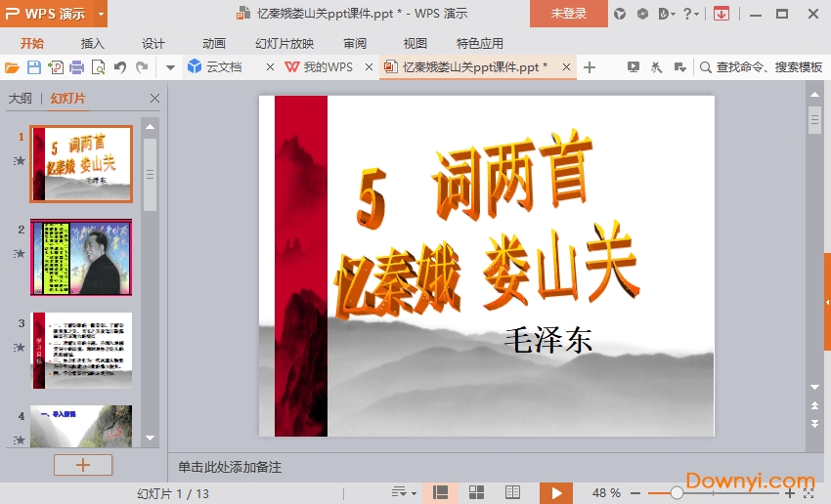The image size is (831, 504).
Task: Add a new document tab with plus
Action: coord(590,67)
